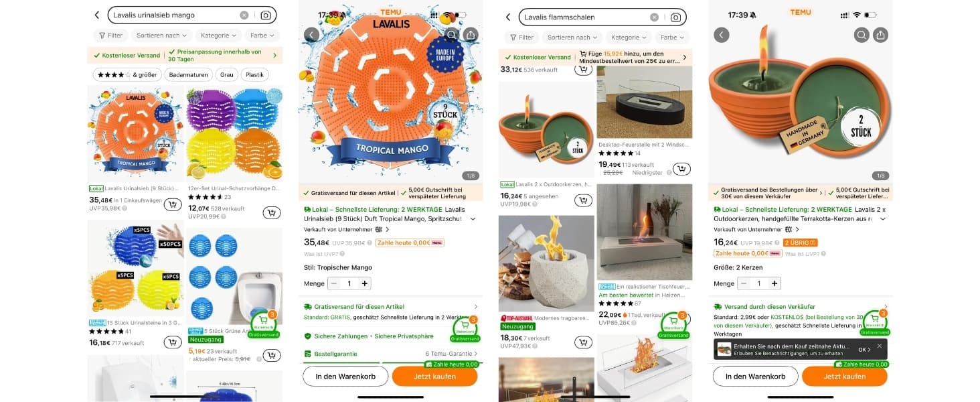Select the 'Badarmaturen' filter chip
Screen dimensions: 980x402
188,75
